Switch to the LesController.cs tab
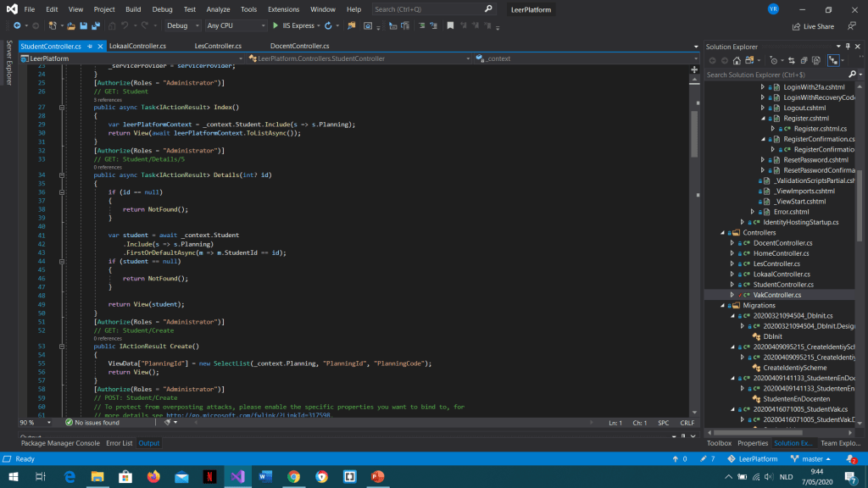This screenshot has width=868, height=488. coord(218,46)
